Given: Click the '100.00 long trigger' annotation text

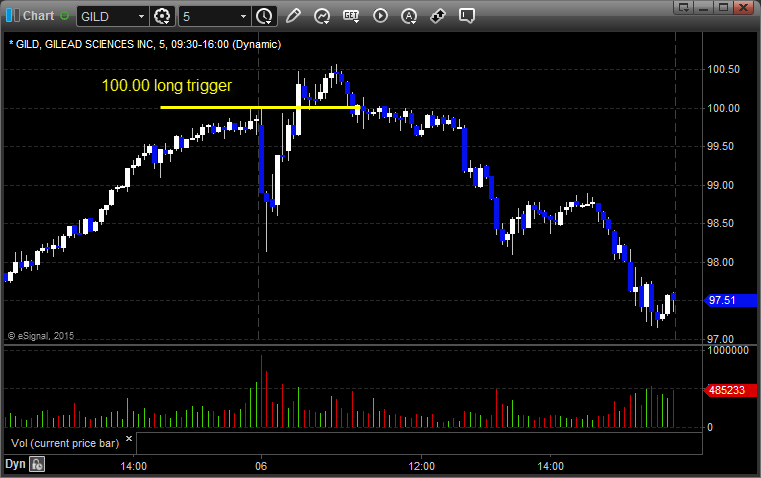Looking at the screenshot, I should coord(167,85).
